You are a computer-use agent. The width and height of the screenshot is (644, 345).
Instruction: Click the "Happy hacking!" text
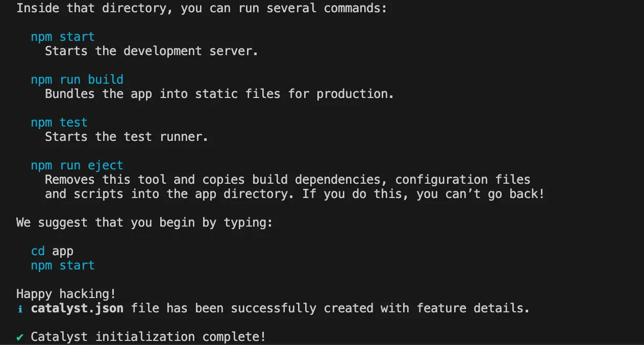66,294
